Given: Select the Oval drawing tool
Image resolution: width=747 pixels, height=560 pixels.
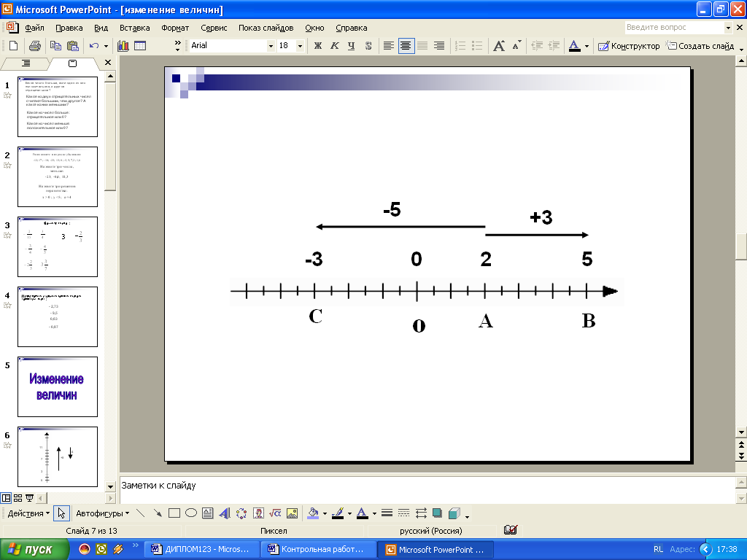Looking at the screenshot, I should coord(191,513).
